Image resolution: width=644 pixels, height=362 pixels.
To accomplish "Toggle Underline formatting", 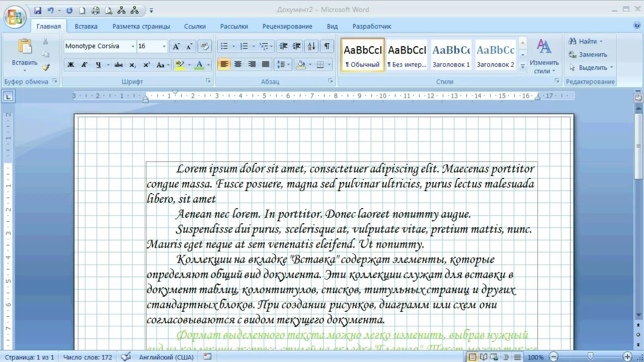I will (x=98, y=65).
